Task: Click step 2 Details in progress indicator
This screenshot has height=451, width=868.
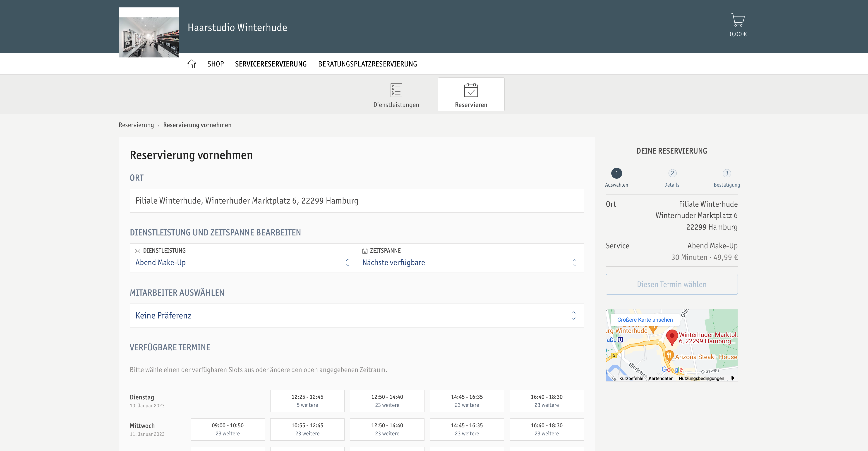Action: pos(672,173)
